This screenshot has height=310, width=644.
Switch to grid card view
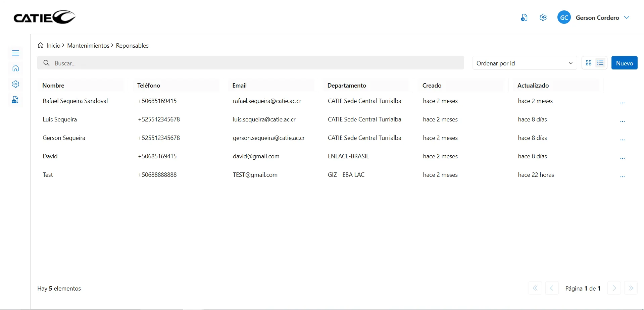pyautogui.click(x=588, y=63)
